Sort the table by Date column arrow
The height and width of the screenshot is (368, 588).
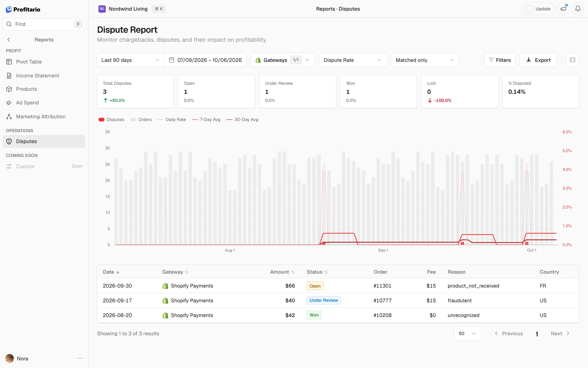point(118,272)
